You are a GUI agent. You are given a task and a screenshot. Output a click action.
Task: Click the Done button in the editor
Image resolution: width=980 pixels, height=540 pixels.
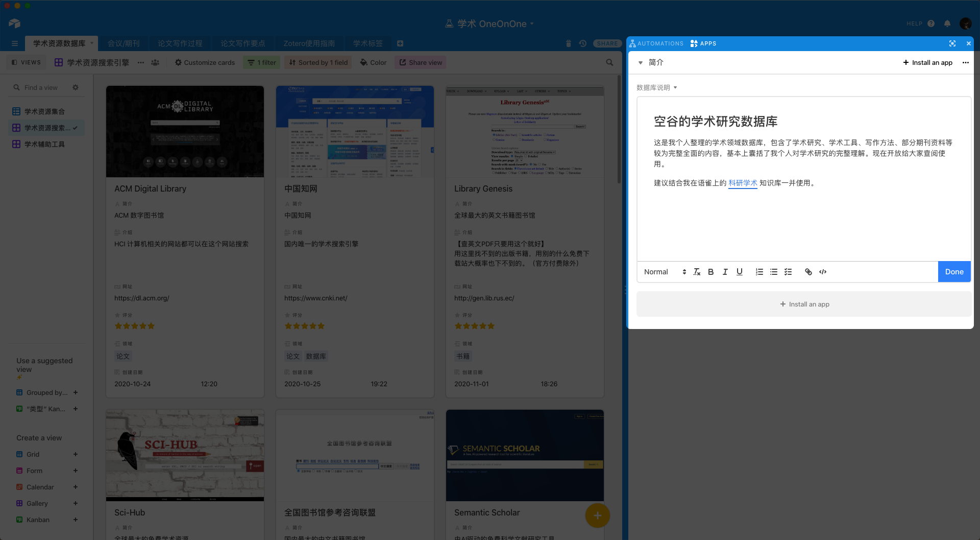pyautogui.click(x=954, y=272)
